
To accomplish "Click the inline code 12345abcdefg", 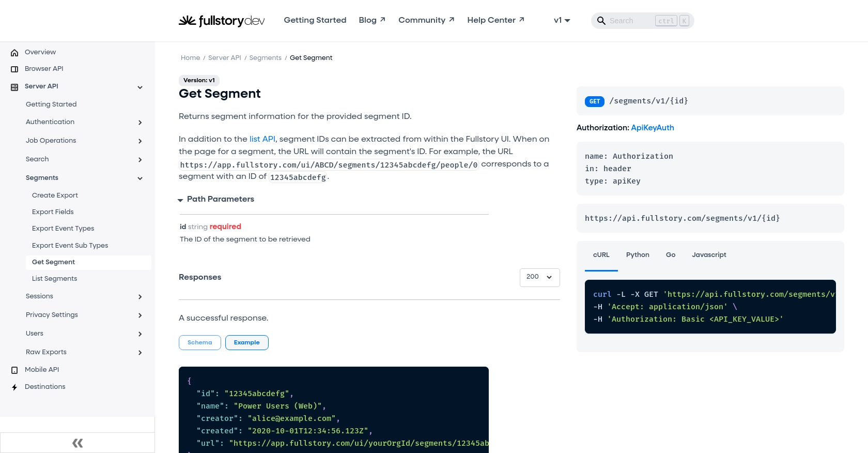I will pyautogui.click(x=298, y=177).
